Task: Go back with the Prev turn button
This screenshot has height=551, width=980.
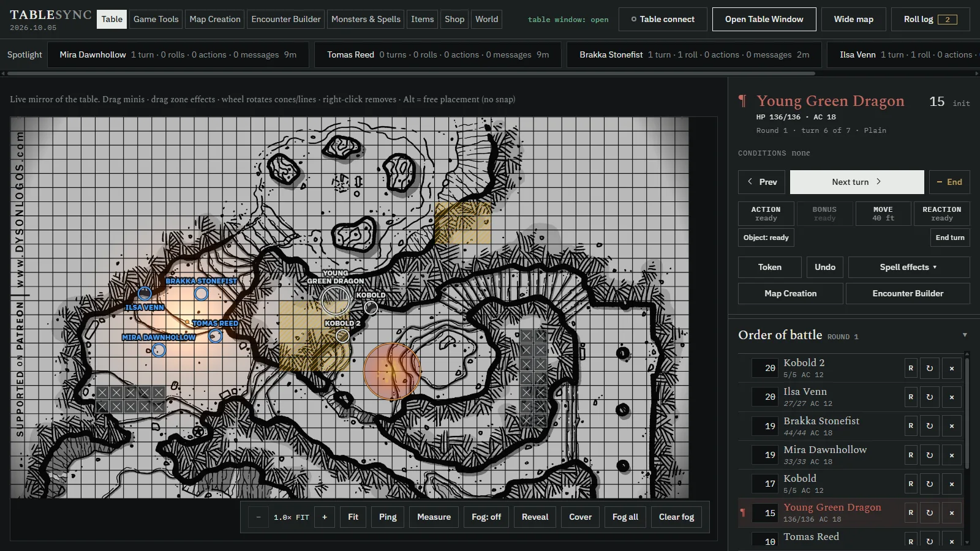Action: point(761,182)
